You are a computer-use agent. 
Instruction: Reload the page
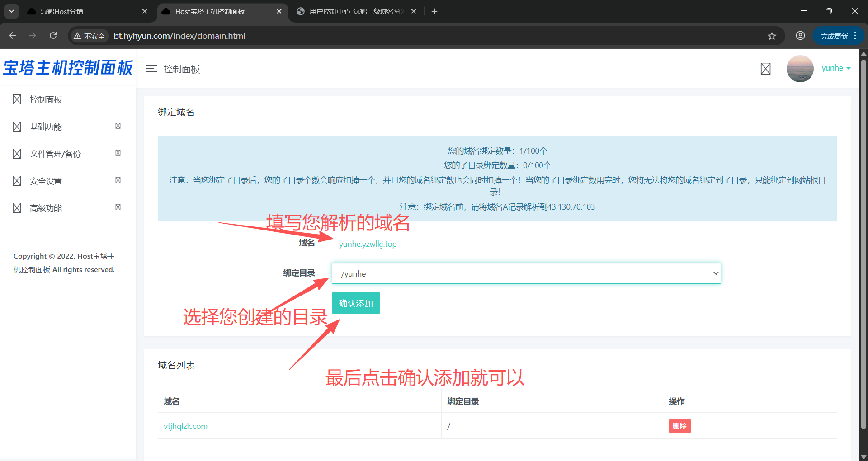(53, 36)
